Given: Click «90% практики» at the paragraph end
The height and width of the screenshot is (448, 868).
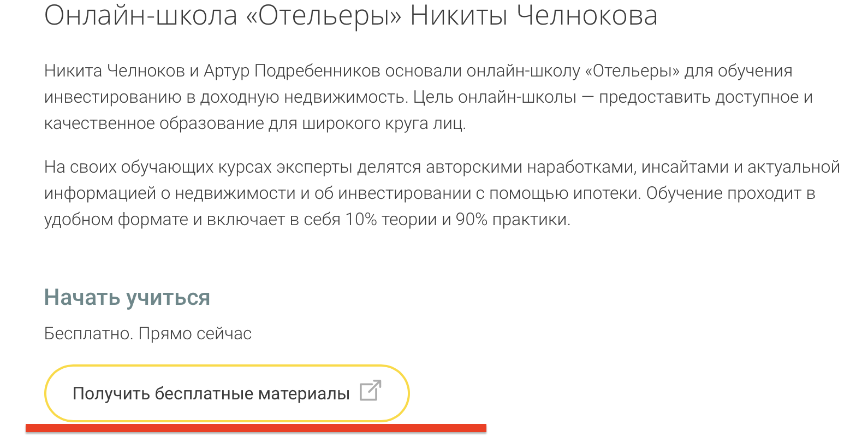Looking at the screenshot, I should (x=513, y=220).
